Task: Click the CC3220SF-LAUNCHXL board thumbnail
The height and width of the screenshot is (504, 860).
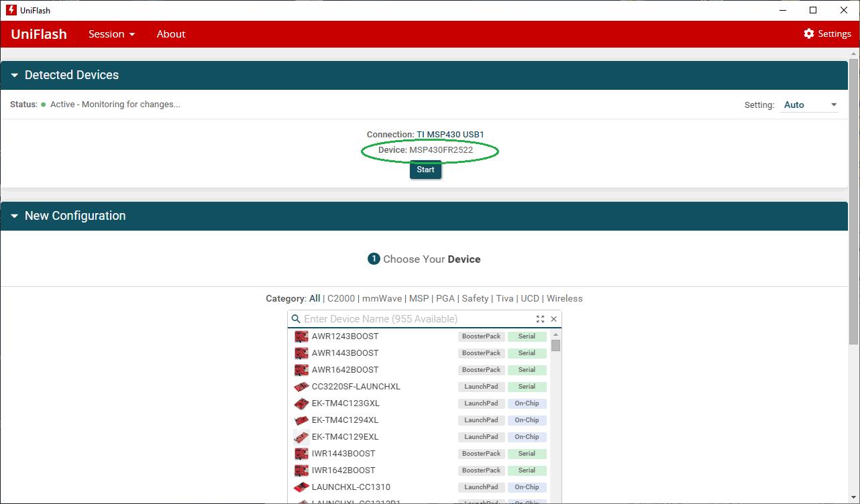Action: (301, 387)
